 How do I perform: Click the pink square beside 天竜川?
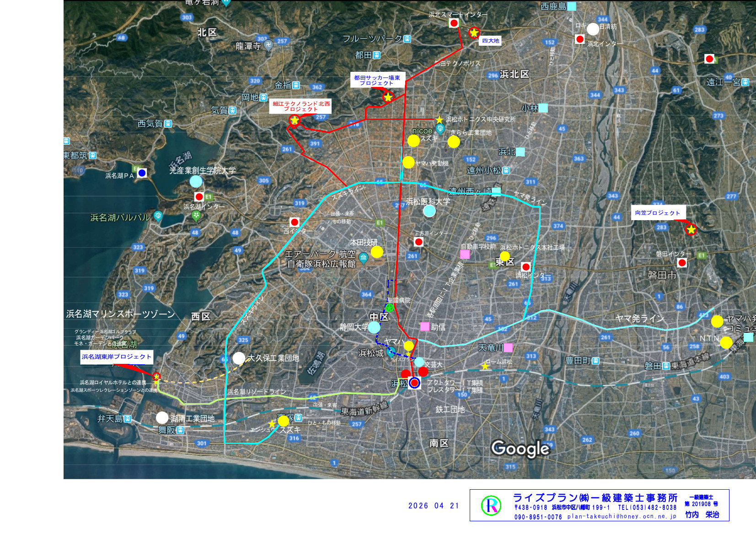508,348
